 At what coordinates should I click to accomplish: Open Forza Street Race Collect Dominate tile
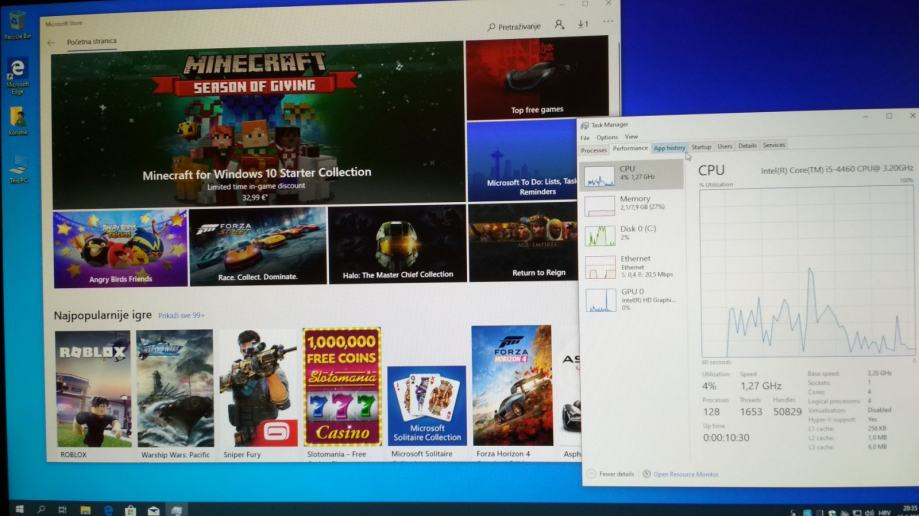pyautogui.click(x=258, y=246)
